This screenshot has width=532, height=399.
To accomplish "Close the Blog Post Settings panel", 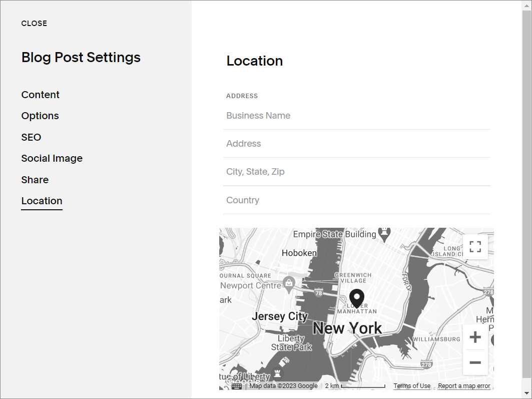I will point(34,23).
